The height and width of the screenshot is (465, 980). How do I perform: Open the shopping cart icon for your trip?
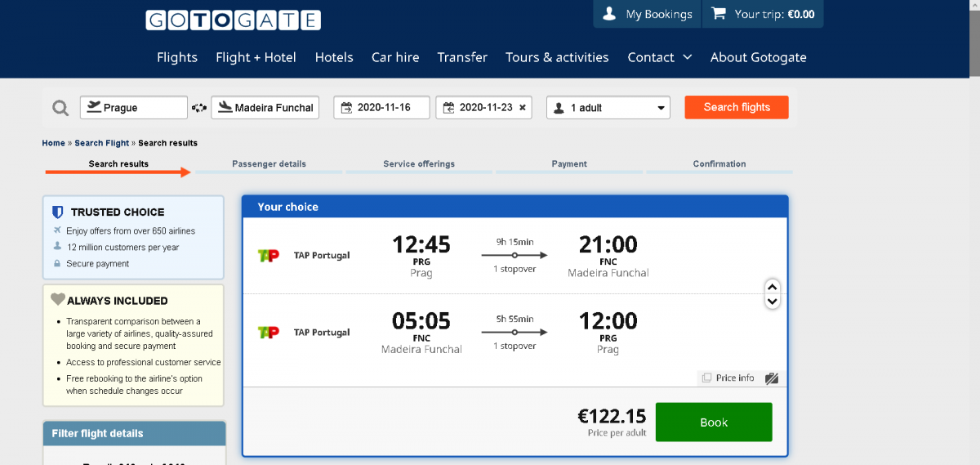click(x=719, y=14)
